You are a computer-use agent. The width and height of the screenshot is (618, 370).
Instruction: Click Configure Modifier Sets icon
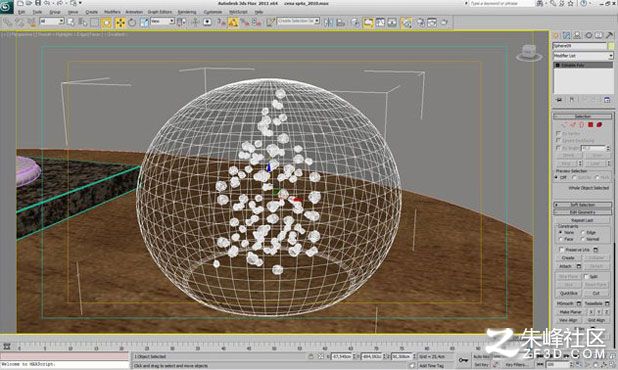click(607, 100)
